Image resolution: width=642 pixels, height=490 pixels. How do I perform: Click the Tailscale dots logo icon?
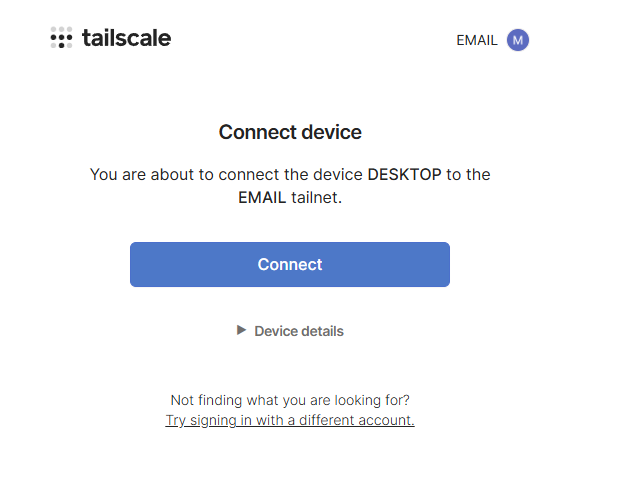click(61, 39)
